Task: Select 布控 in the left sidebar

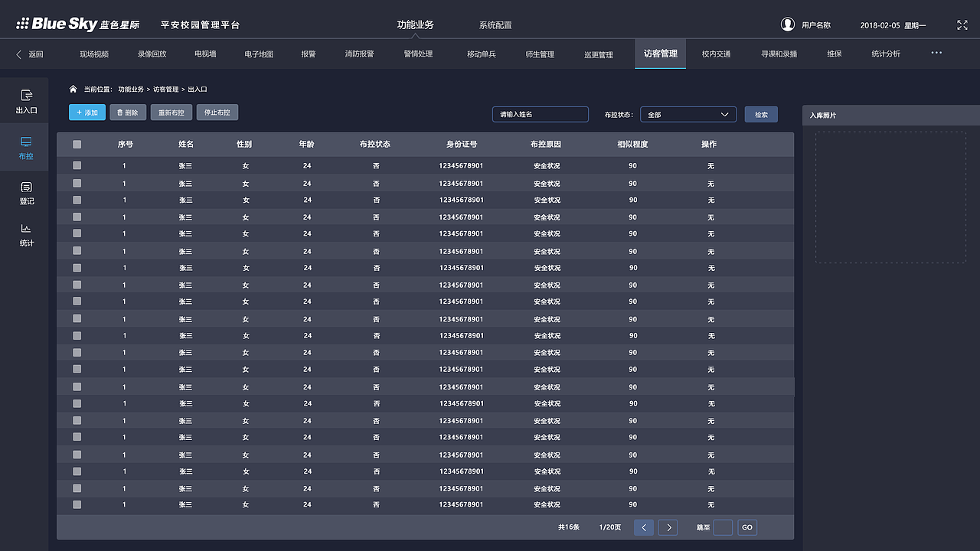Action: pyautogui.click(x=26, y=148)
